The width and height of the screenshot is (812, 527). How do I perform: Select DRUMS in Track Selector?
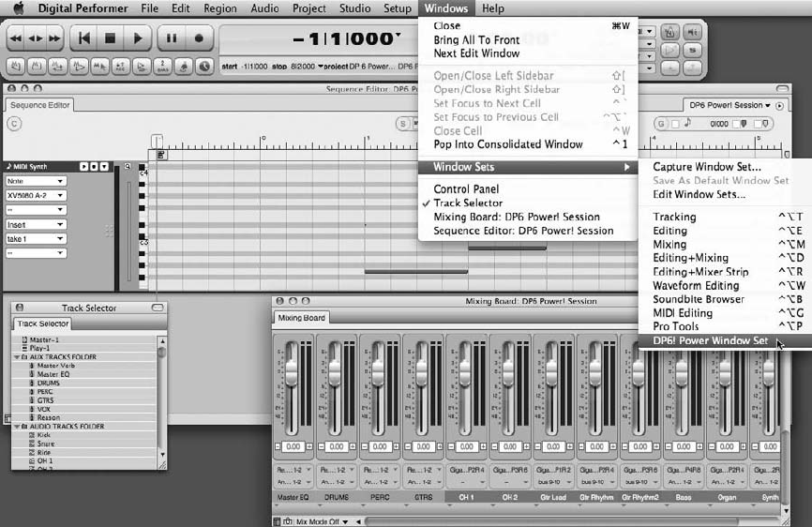point(48,384)
